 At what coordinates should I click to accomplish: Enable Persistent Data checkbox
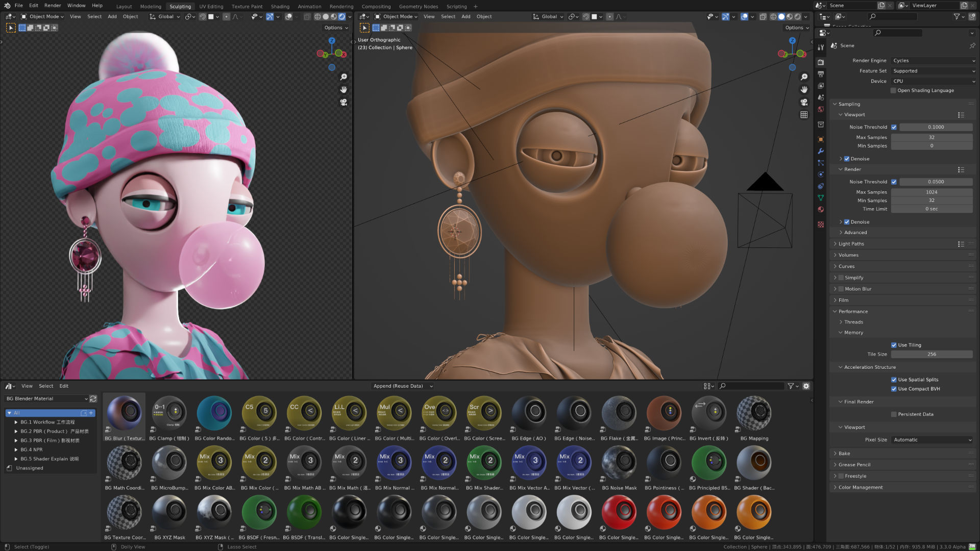894,414
